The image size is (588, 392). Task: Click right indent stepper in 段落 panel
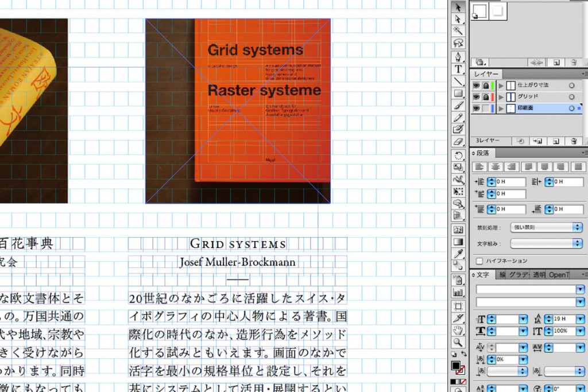tap(549, 182)
